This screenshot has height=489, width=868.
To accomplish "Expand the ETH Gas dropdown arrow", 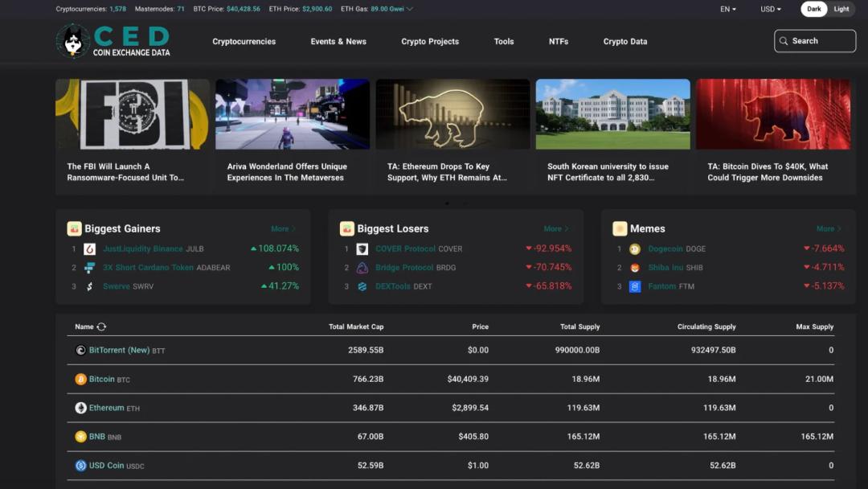I will pos(410,9).
